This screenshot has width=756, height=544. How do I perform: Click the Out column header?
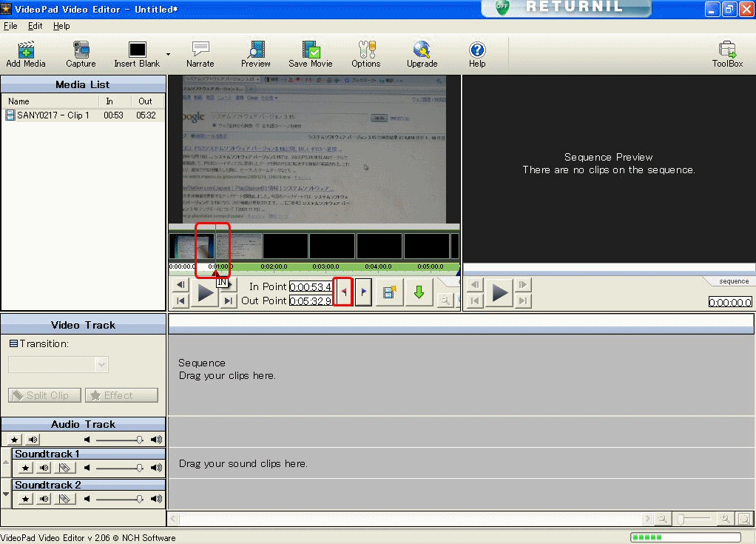(x=147, y=101)
